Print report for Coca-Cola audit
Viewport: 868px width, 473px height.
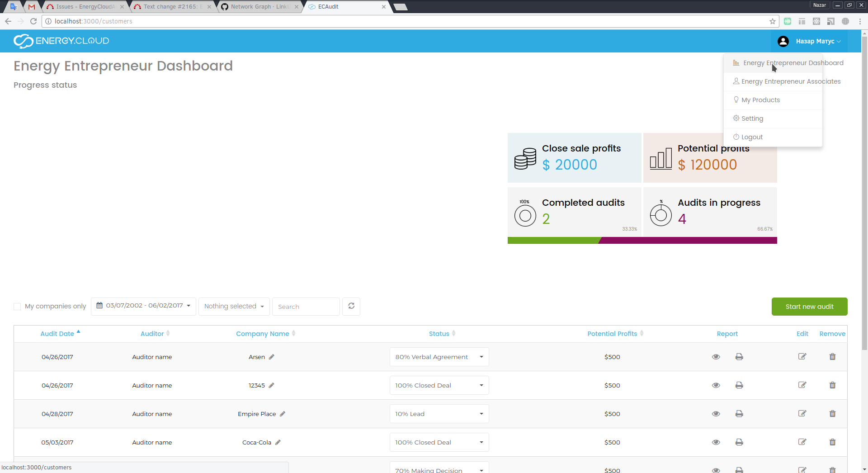(x=739, y=442)
